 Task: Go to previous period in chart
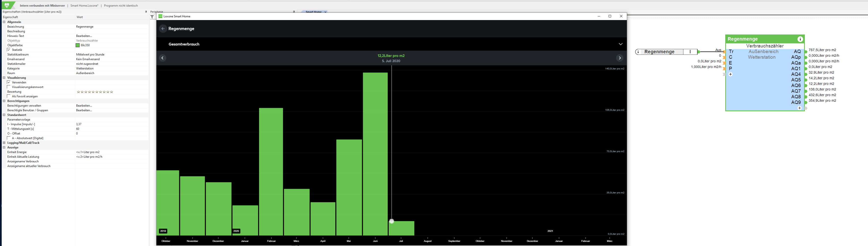tap(162, 58)
